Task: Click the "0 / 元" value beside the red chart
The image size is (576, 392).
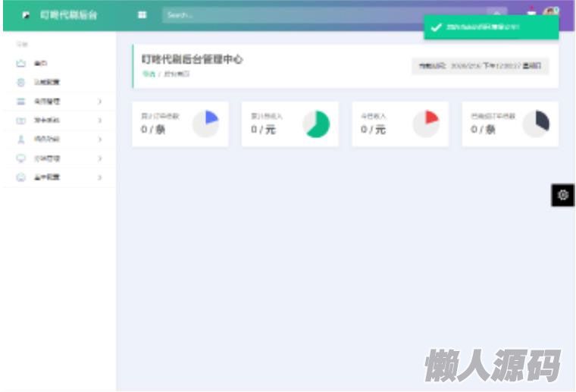Action: click(373, 130)
